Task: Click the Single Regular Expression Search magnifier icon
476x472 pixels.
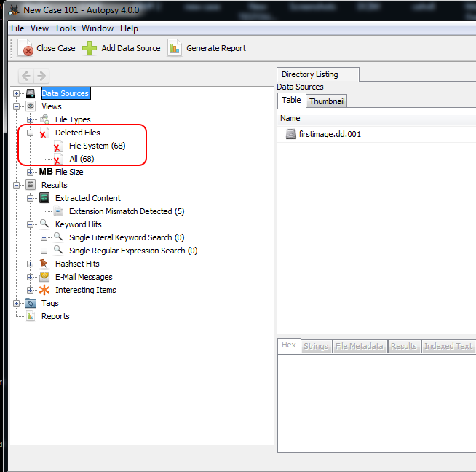Action: 58,251
